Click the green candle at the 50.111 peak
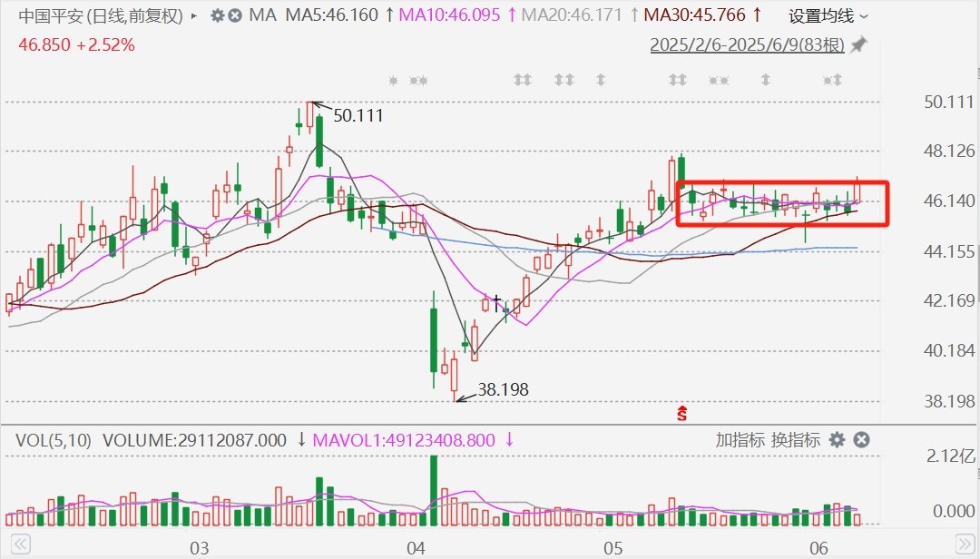Image resolution: width=980 pixels, height=559 pixels. 319,142
